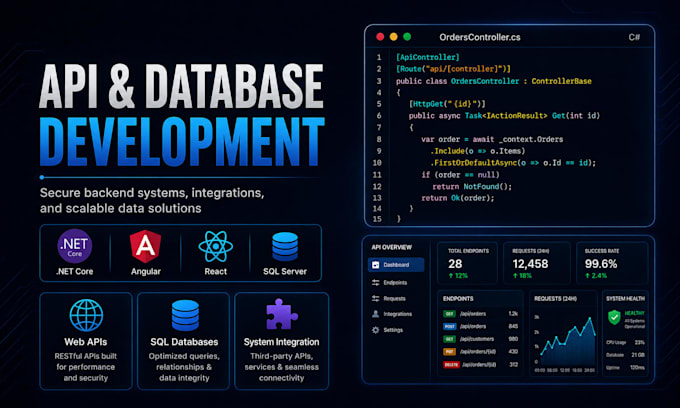
Task: Click line number 15 in the gutter
Action: click(x=377, y=219)
